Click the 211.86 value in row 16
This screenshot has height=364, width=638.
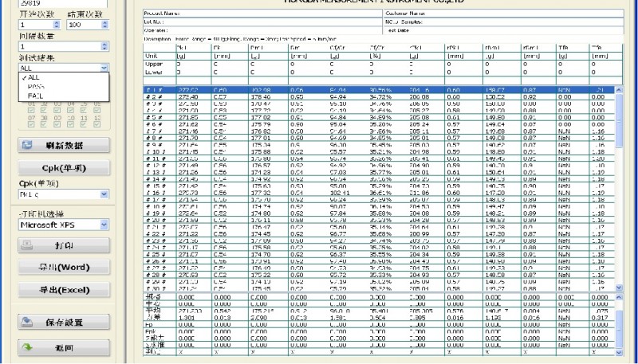coord(419,193)
